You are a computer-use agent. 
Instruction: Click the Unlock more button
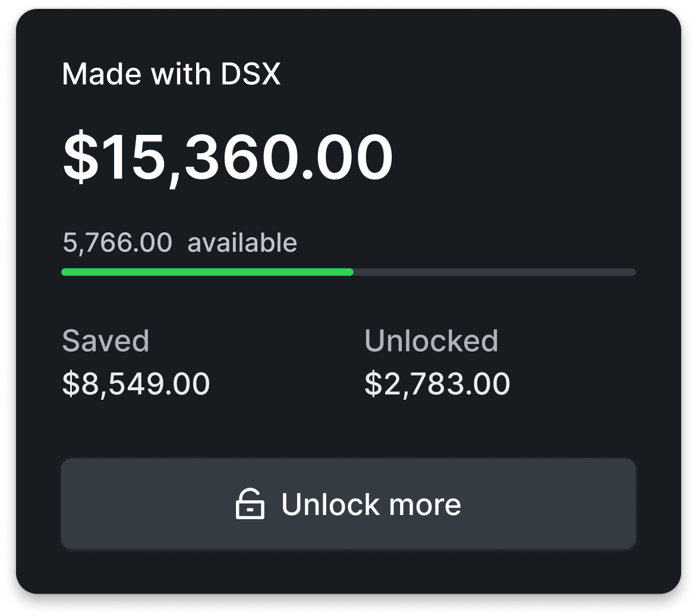(x=348, y=504)
